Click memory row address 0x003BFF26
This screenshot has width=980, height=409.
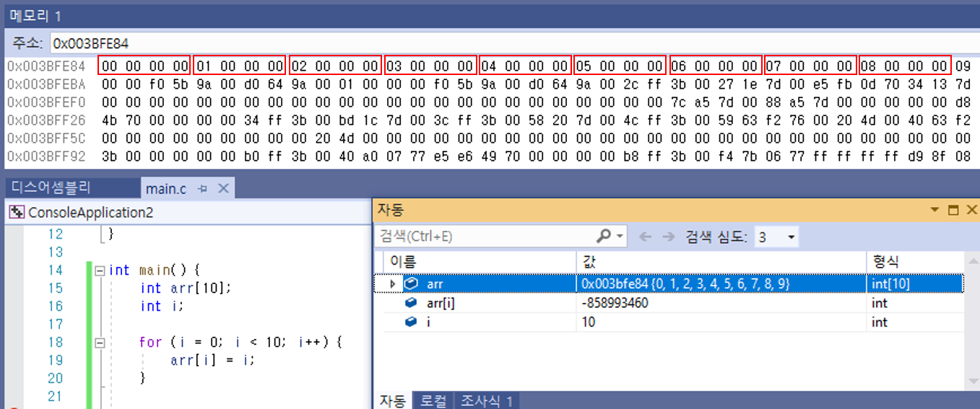(46, 120)
